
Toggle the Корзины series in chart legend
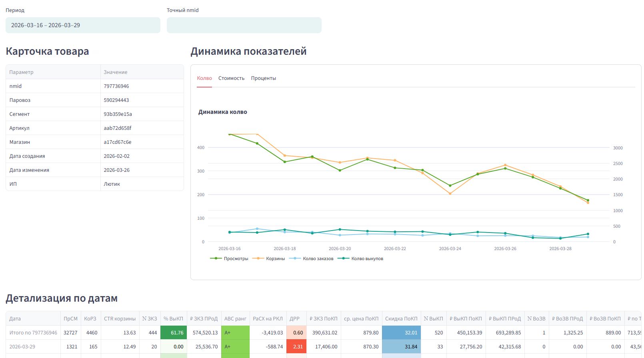click(x=269, y=259)
